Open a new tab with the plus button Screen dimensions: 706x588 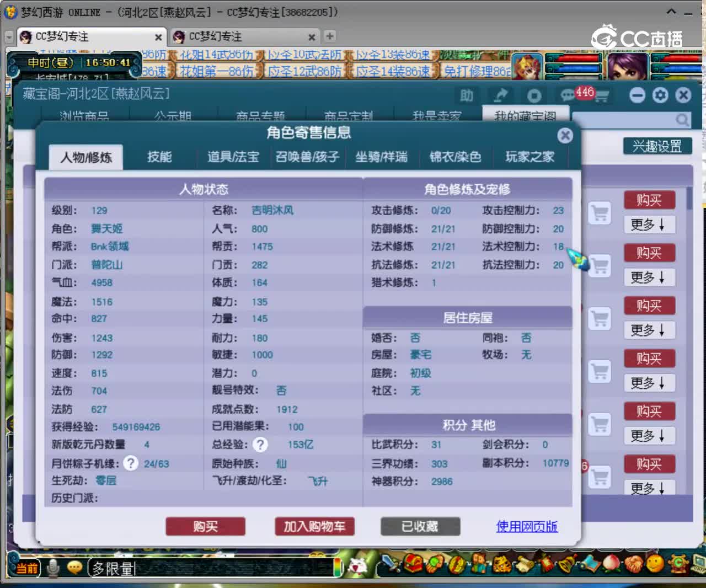(x=330, y=36)
